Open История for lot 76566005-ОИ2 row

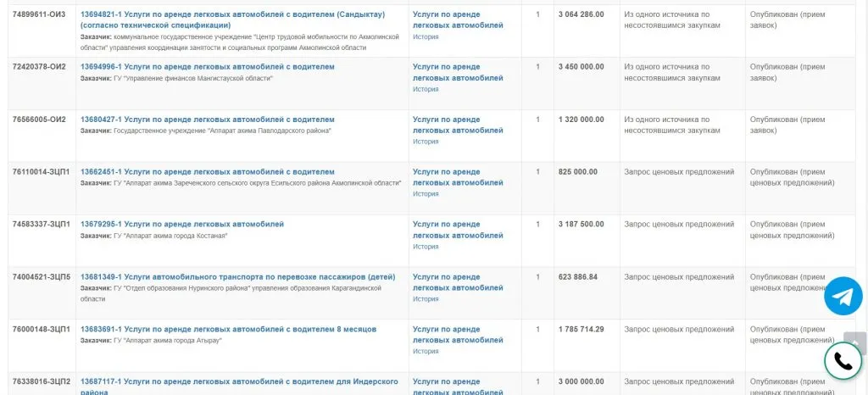pos(426,142)
